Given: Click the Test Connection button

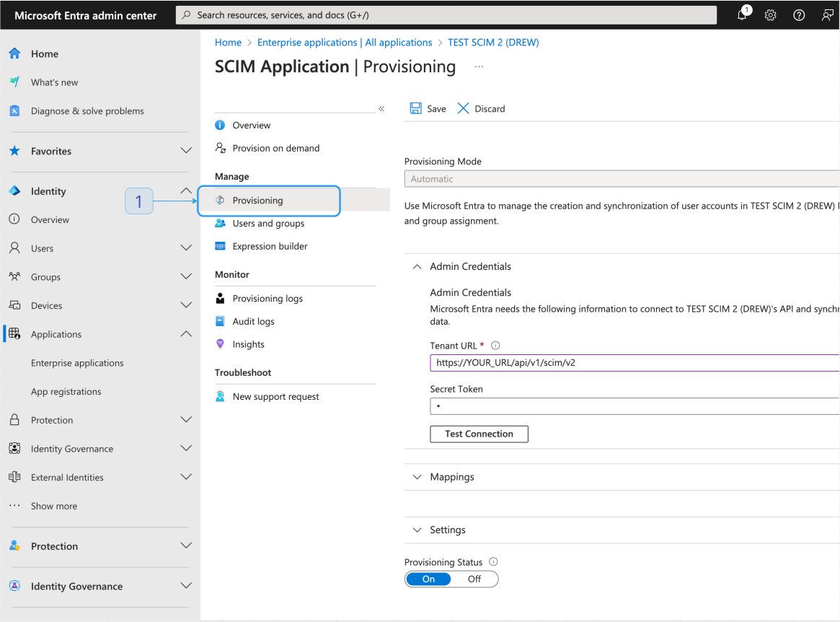Looking at the screenshot, I should [x=479, y=434].
